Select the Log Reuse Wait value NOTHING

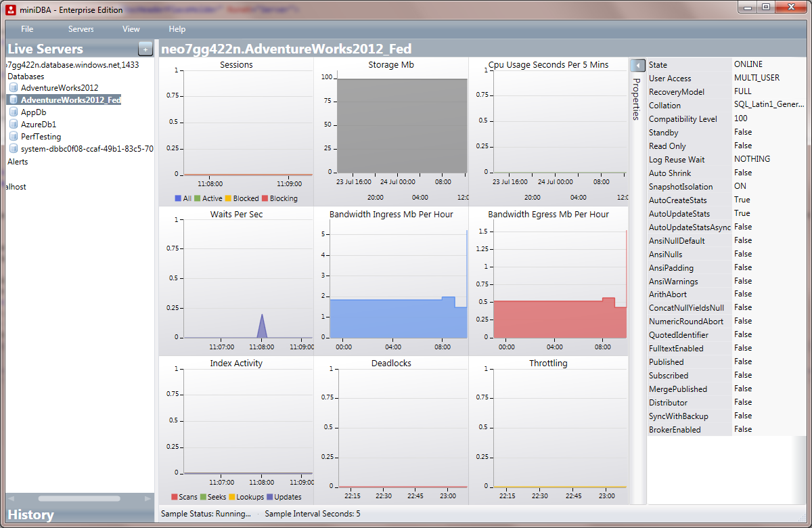tap(752, 159)
